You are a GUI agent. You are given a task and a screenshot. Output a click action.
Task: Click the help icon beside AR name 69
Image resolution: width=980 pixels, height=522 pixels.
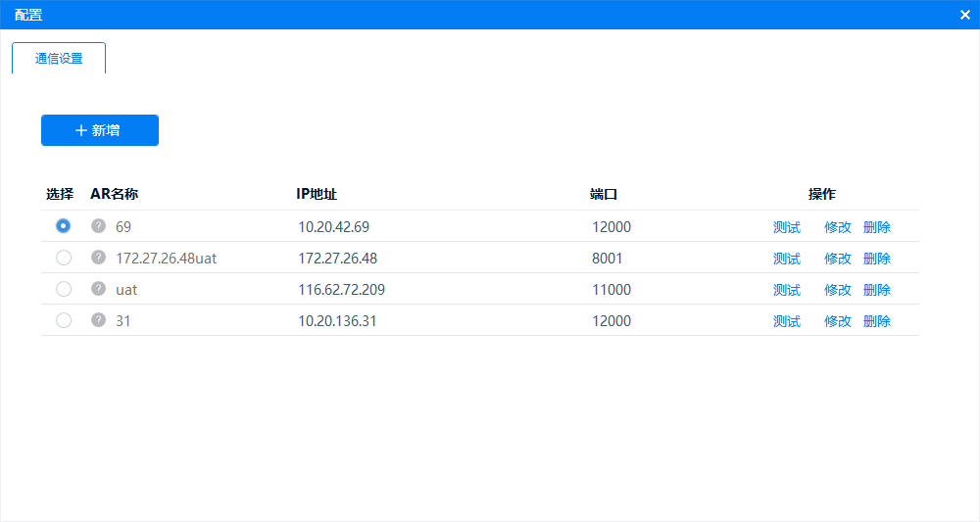coord(98,226)
